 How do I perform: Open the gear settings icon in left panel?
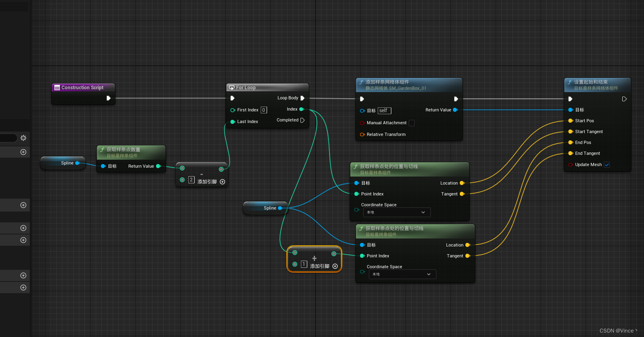pyautogui.click(x=23, y=138)
